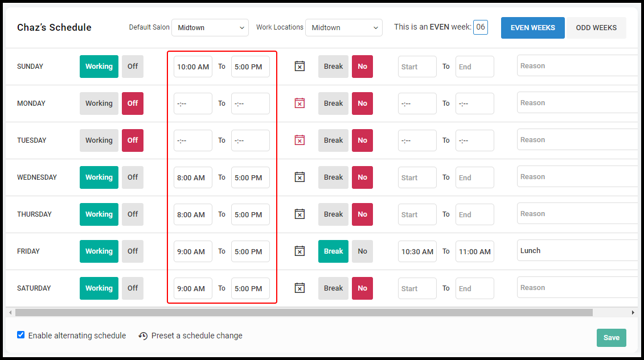Click Saturday's Reason field
The height and width of the screenshot is (360, 644).
(577, 287)
